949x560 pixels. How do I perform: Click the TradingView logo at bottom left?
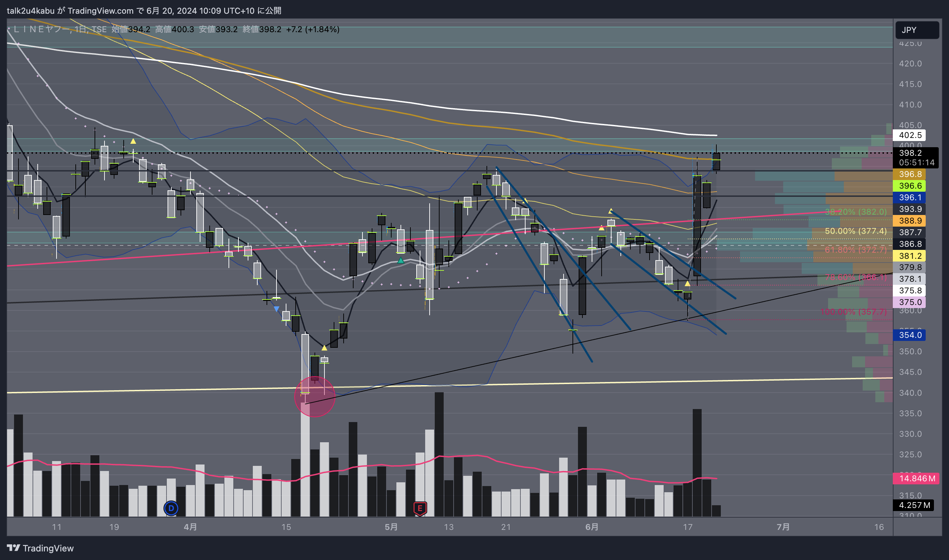click(40, 548)
